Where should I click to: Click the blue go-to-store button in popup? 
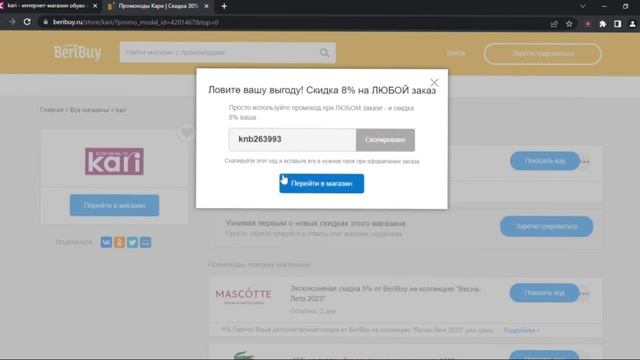coord(322,184)
